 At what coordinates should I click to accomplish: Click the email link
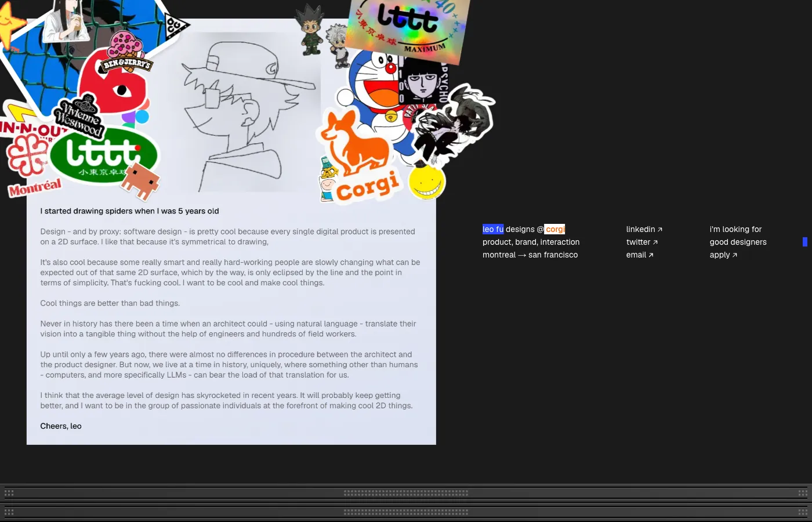click(639, 255)
